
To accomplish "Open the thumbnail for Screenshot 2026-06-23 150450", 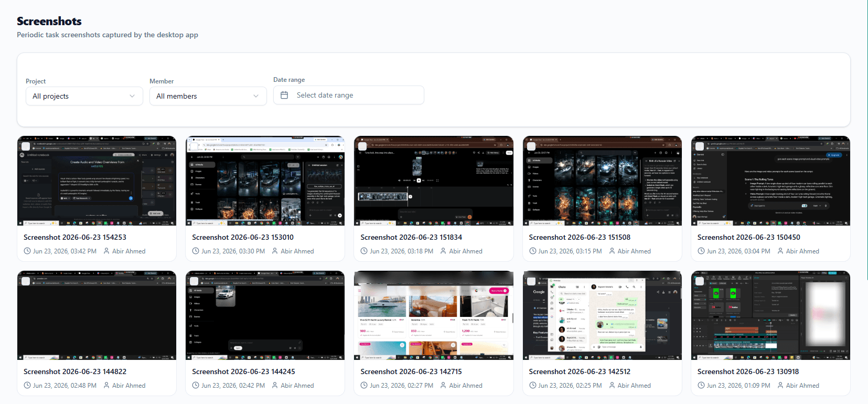I will click(770, 181).
